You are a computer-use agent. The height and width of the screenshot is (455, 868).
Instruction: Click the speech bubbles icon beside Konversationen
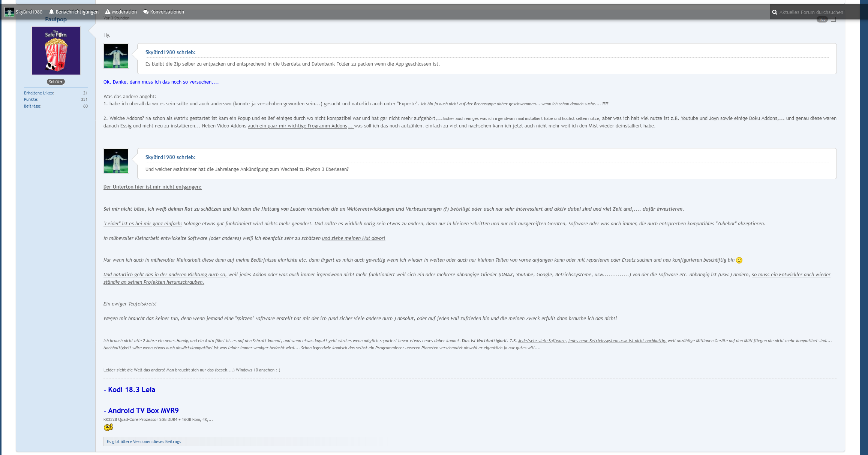146,12
